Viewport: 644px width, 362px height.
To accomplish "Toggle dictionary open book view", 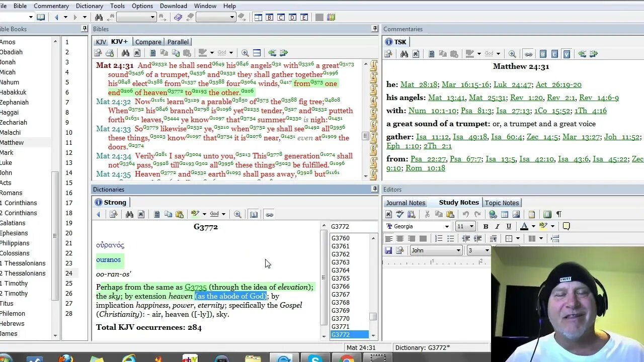I will [x=254, y=214].
